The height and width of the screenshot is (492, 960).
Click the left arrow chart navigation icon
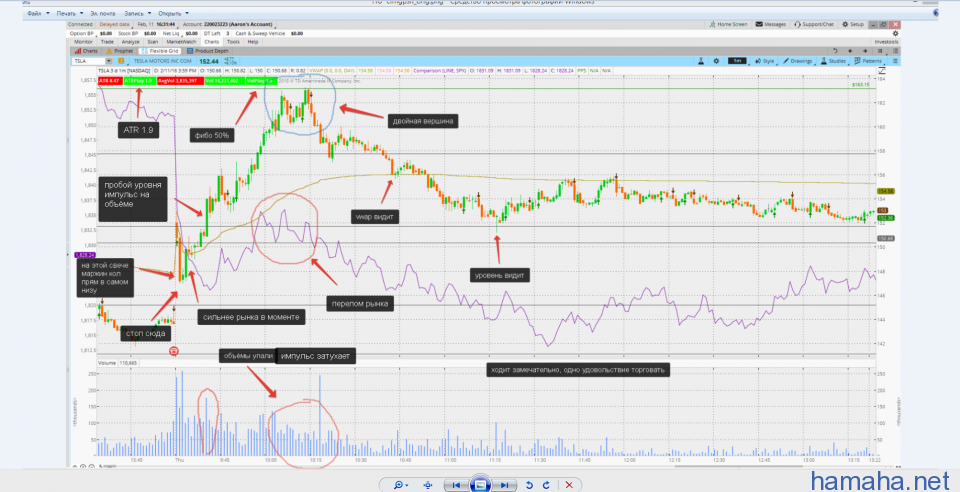click(850, 51)
